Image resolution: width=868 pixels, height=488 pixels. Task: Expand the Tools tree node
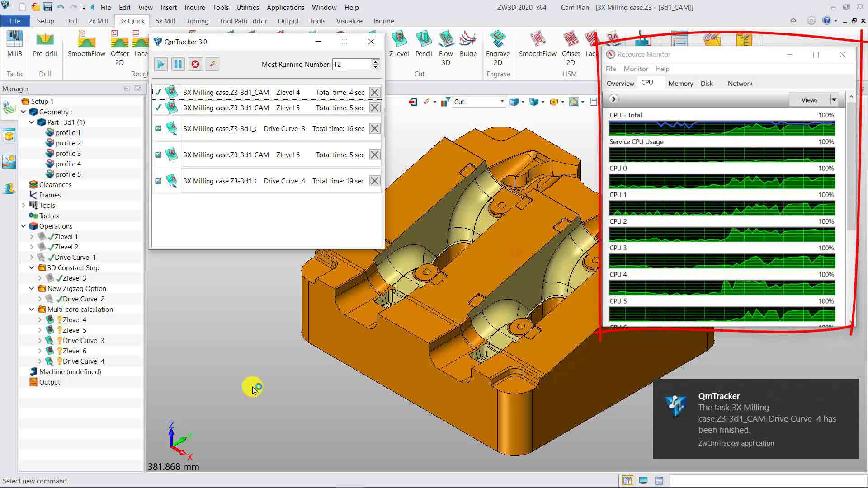pos(24,206)
